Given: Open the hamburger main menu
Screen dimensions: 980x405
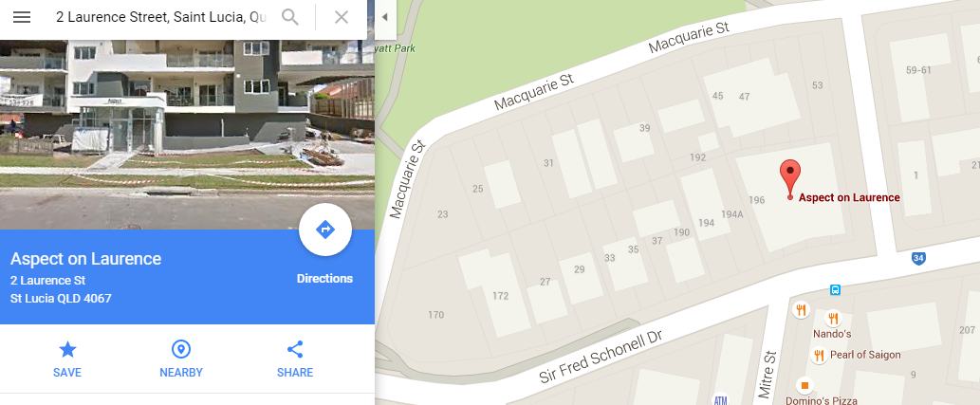Looking at the screenshot, I should [22, 17].
